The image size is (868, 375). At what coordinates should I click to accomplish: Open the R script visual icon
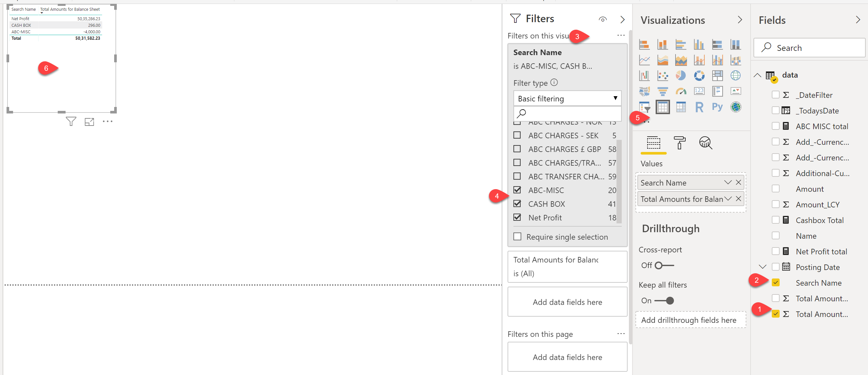click(x=699, y=107)
